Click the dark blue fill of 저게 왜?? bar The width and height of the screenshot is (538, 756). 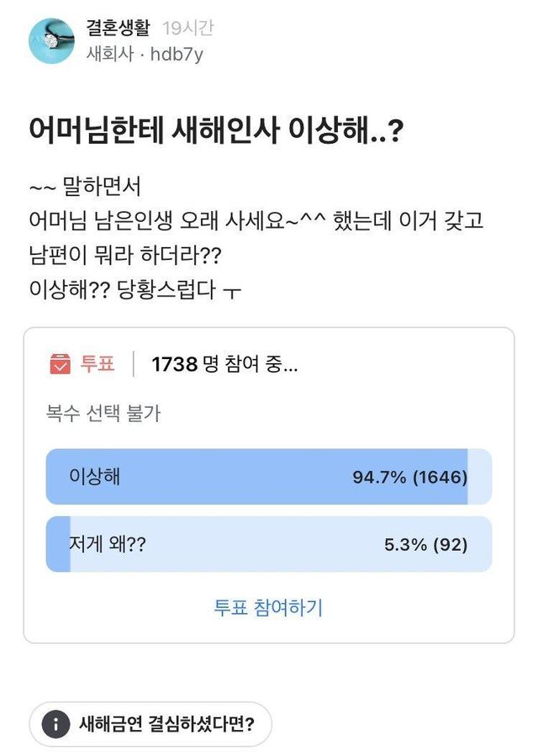(58, 544)
